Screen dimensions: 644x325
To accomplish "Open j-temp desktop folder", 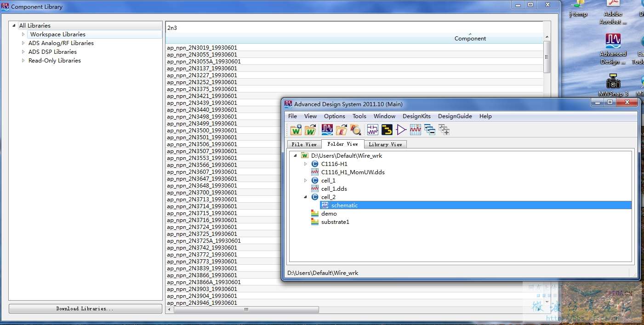I will (578, 9).
